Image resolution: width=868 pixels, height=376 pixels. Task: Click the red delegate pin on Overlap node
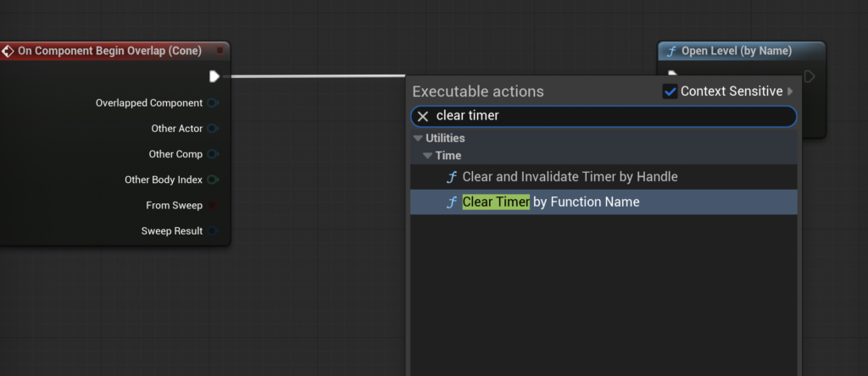click(x=220, y=51)
